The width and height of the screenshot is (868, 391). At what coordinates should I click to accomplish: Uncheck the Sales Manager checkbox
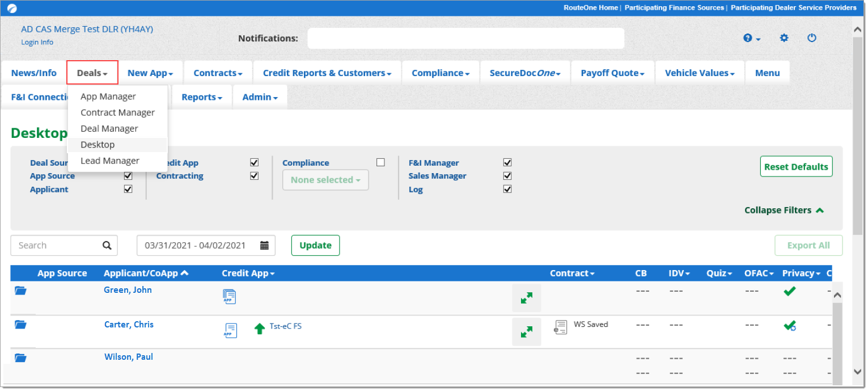tap(507, 176)
